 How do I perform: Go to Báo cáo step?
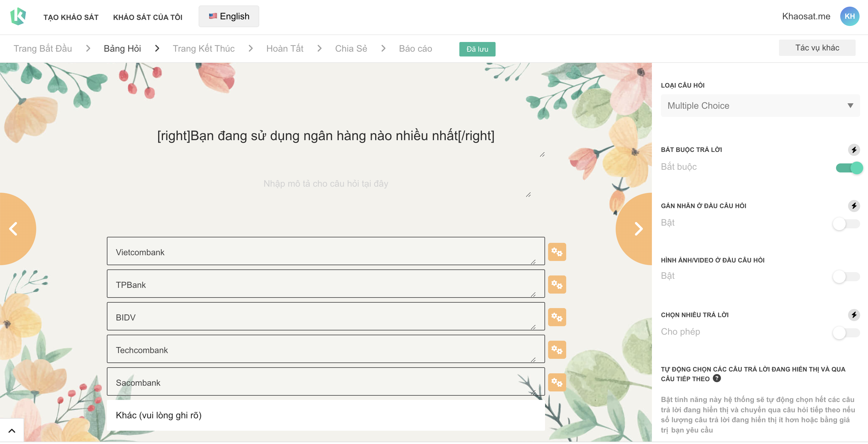416,49
